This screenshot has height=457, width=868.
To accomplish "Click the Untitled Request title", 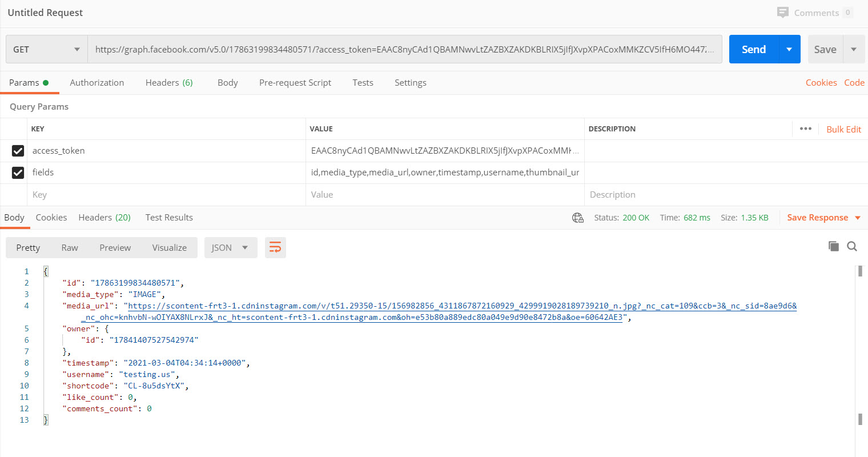I will pyautogui.click(x=45, y=13).
